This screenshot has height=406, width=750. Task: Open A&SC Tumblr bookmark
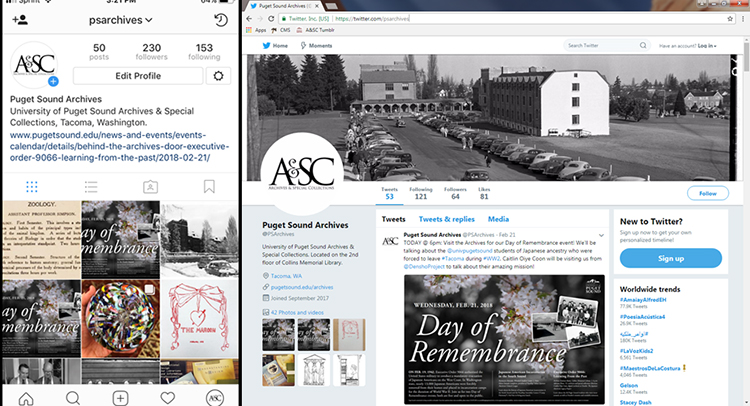[x=315, y=30]
